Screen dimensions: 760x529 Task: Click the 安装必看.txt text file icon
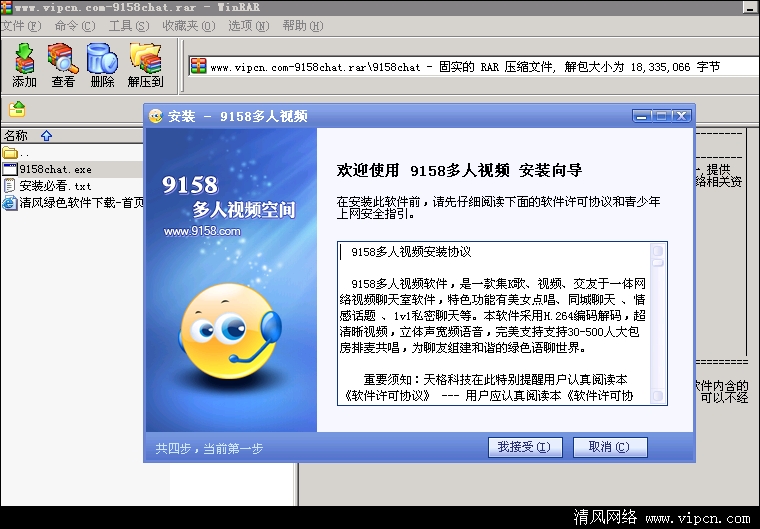pyautogui.click(x=10, y=186)
